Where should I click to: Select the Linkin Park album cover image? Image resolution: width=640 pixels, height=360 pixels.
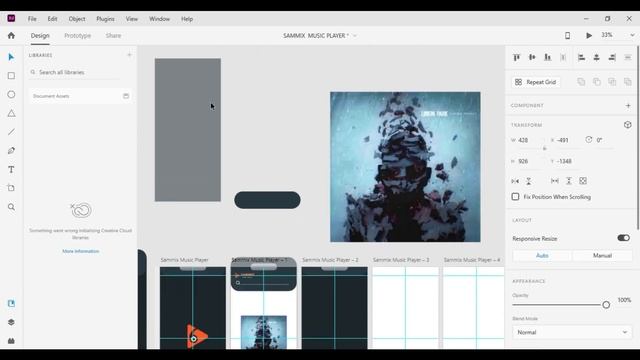pos(405,167)
